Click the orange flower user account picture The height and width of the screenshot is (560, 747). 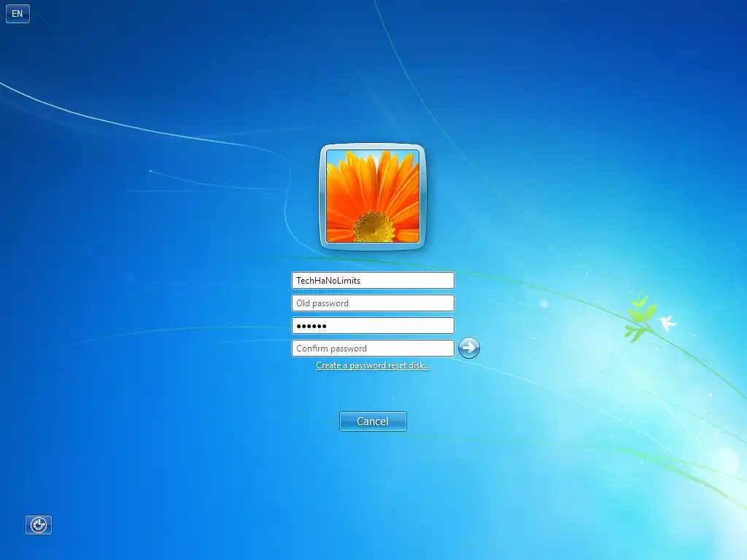373,197
